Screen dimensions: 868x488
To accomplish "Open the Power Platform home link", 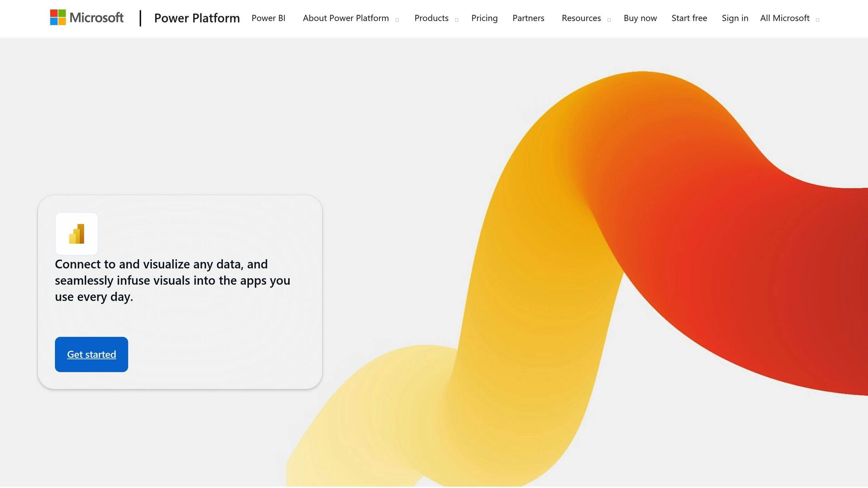I will point(197,18).
